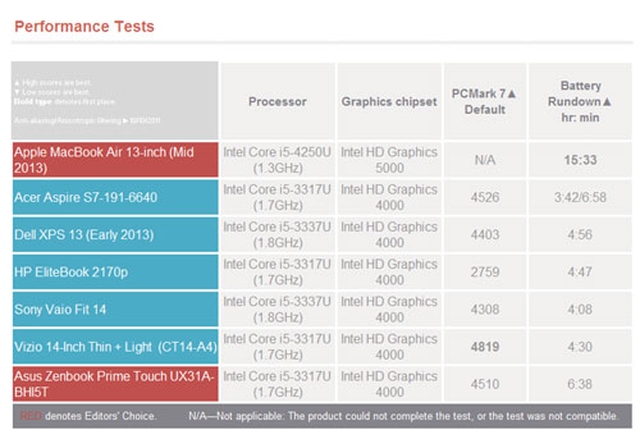Click the battery time 4:47
This screenshot has width=640, height=430.
click(580, 272)
